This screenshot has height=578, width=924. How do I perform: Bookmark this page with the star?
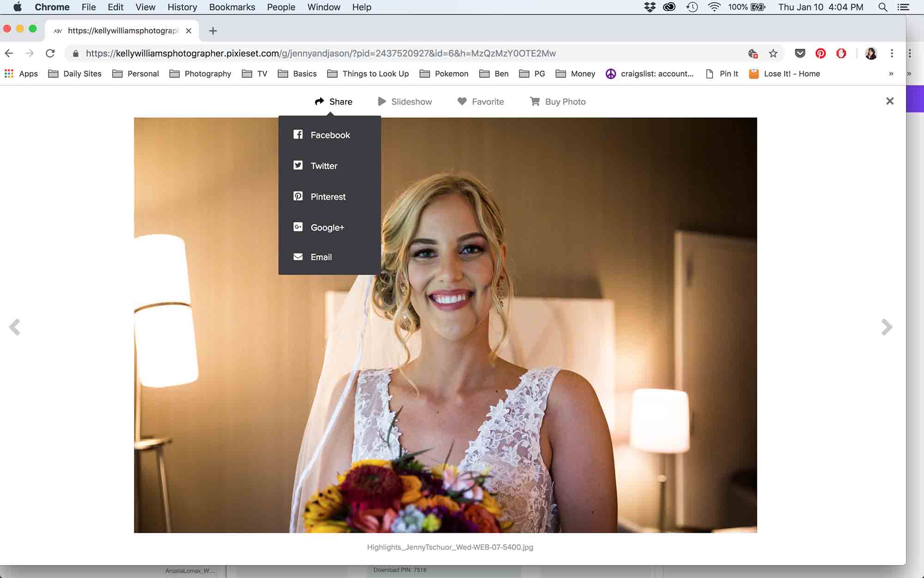click(x=773, y=53)
